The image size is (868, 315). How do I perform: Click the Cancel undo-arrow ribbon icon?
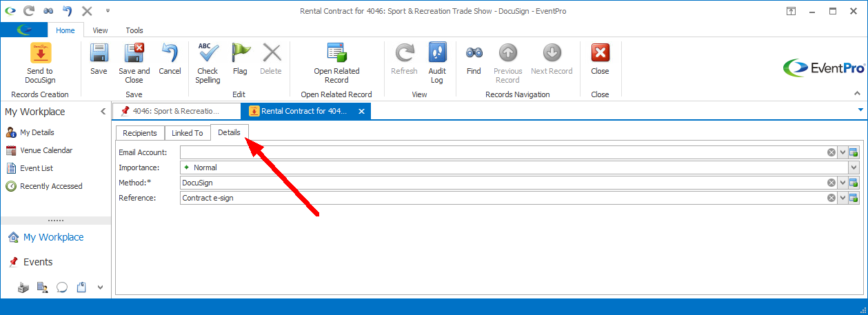170,53
